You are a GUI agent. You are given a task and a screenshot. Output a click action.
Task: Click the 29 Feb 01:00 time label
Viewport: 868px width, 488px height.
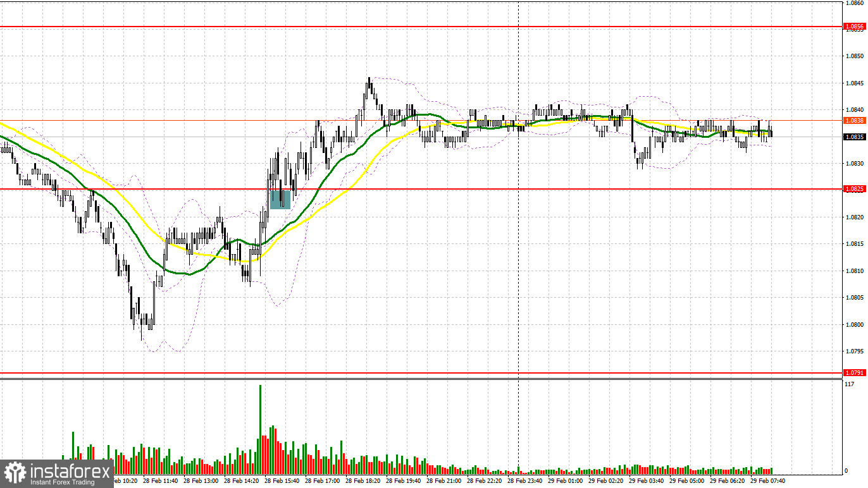[566, 480]
